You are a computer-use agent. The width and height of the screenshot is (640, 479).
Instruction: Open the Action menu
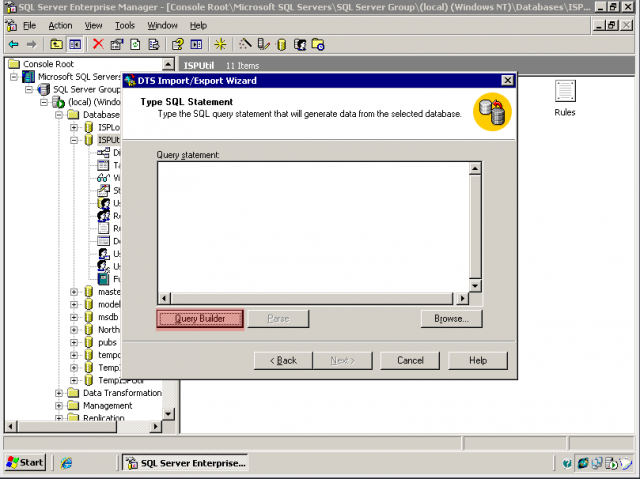60,25
